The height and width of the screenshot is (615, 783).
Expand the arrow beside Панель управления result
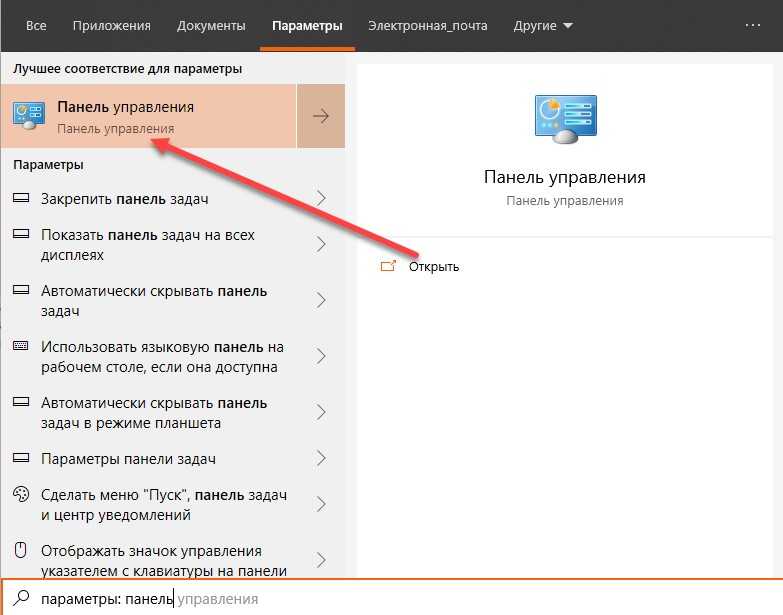321,116
